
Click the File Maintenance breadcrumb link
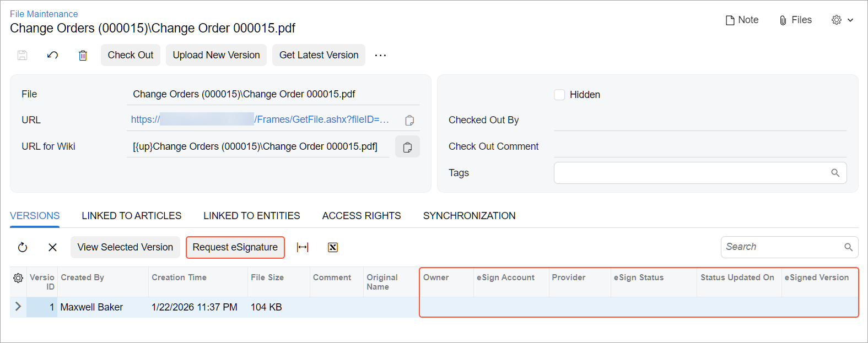point(44,14)
